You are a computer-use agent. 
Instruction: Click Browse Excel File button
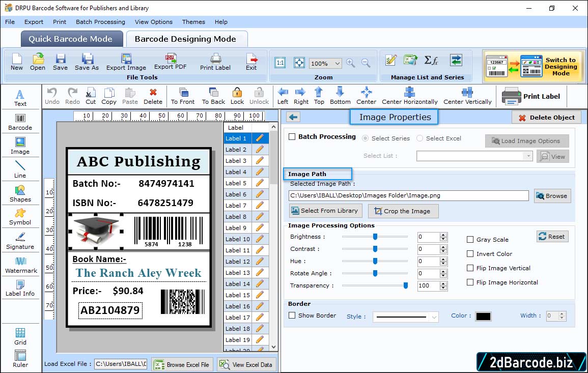tap(182, 365)
